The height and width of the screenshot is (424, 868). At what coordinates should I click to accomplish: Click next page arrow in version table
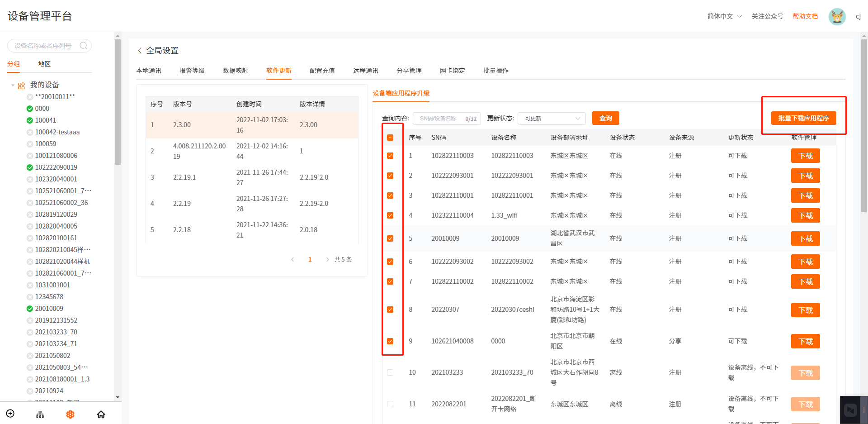point(327,259)
